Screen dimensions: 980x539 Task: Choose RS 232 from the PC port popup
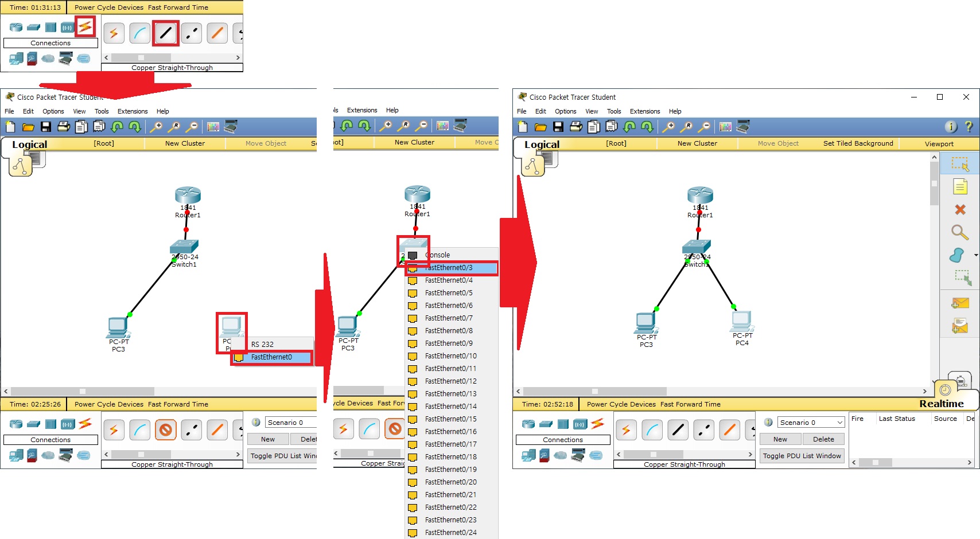tap(262, 345)
